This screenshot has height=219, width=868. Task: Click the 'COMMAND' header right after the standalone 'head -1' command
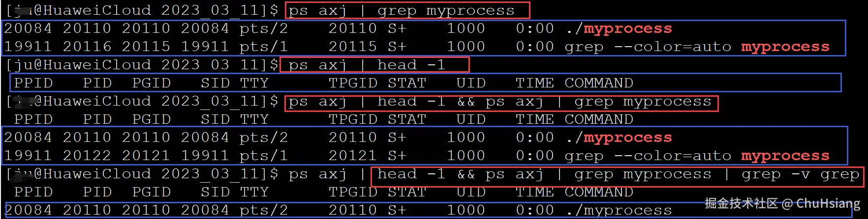click(599, 83)
